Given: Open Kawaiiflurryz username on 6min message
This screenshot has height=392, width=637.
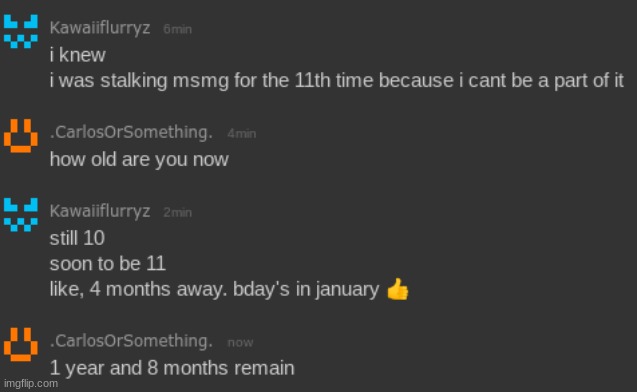Looking at the screenshot, I should tap(100, 28).
